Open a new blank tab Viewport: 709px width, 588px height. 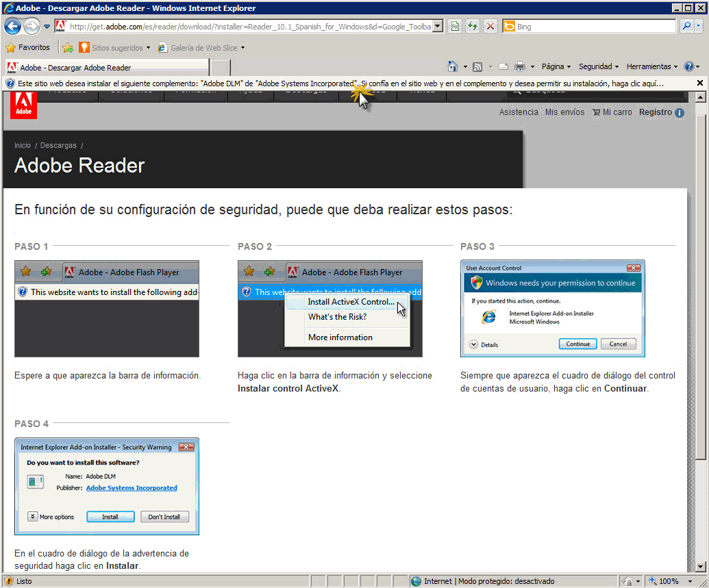221,67
